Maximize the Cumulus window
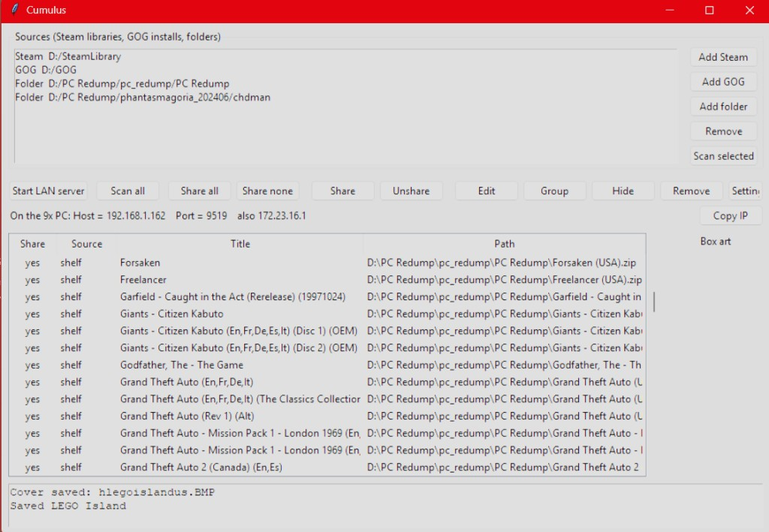This screenshot has width=769, height=532. click(x=709, y=11)
